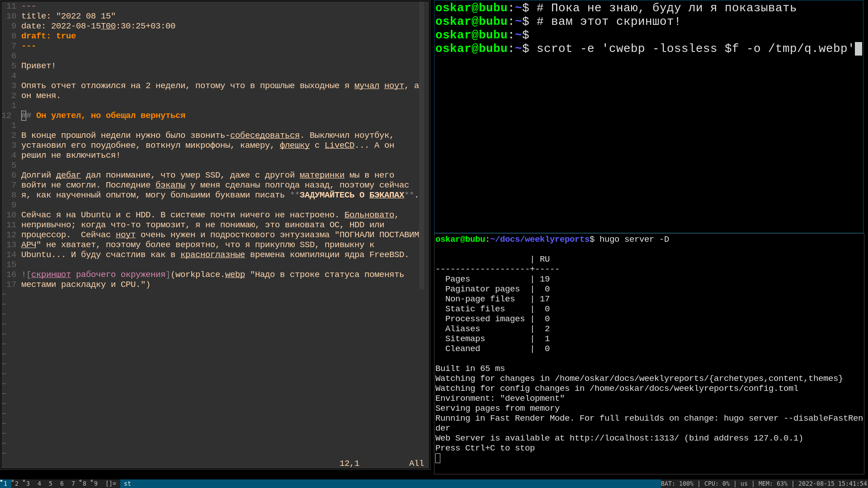Click the underlined word 'LiveCD'
Screen dimensions: 868x488
click(340, 145)
